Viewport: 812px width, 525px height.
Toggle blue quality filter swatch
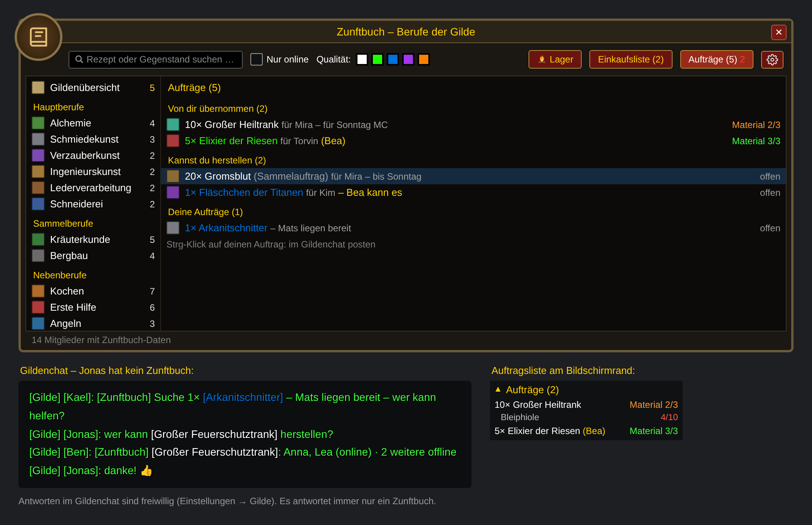click(x=393, y=59)
